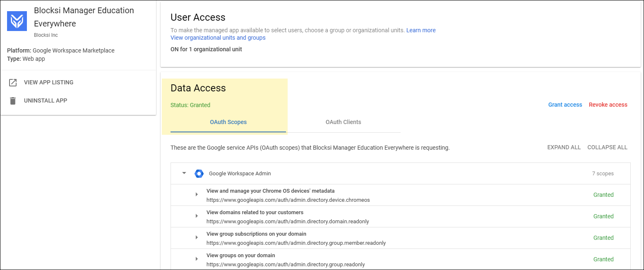Click the Type: Web app line
This screenshot has width=644, height=270.
tap(26, 59)
